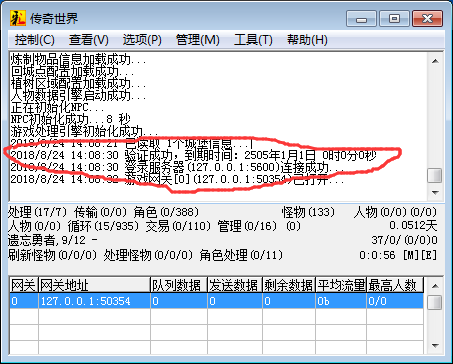Click the 队列数据 column header
The width and height of the screenshot is (453, 364).
point(179,285)
